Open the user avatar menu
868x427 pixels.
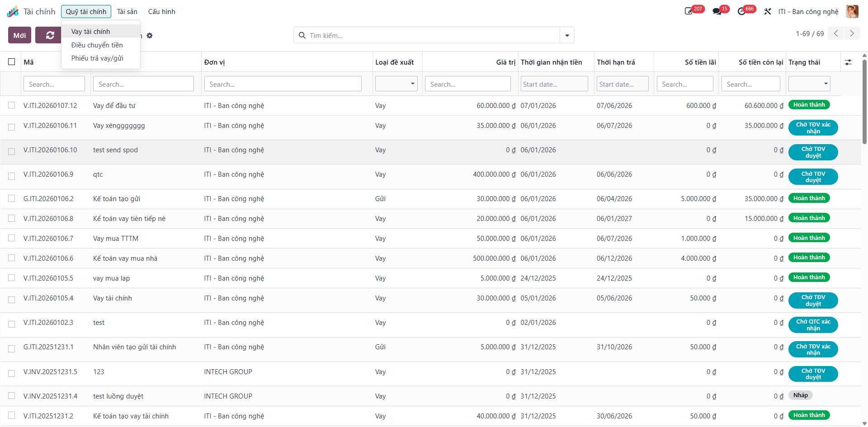click(x=852, y=11)
